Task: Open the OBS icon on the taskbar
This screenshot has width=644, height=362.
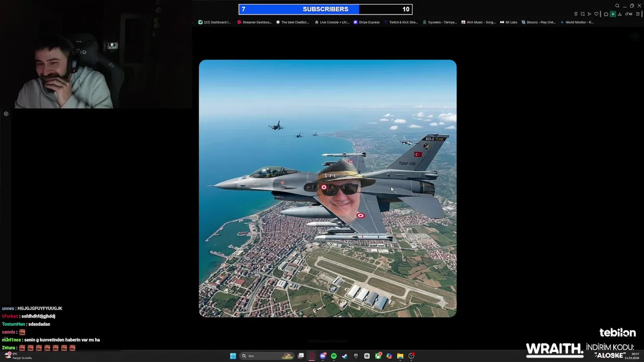Action: pos(411,356)
